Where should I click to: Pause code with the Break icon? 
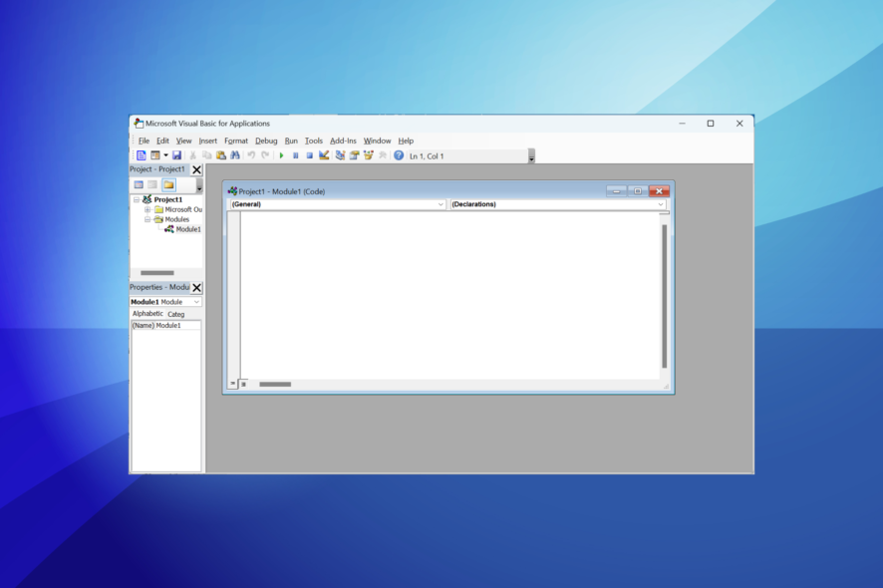pyautogui.click(x=297, y=155)
